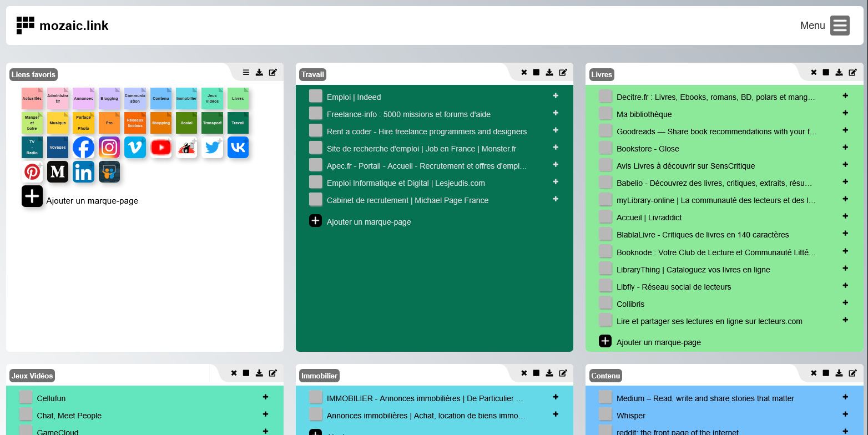Close the Jeux Vidéos panel with X

click(234, 373)
